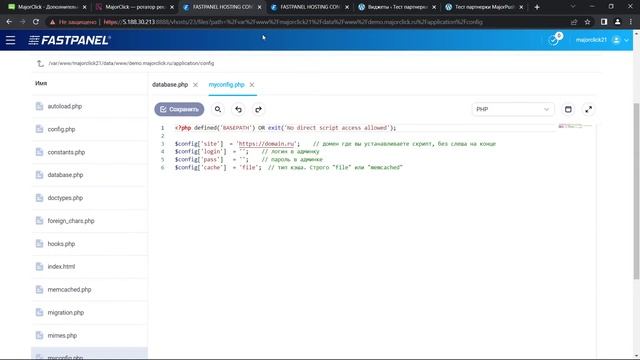Close the database.php editor tab
Viewport: 640px width, 360px height.
(x=196, y=85)
